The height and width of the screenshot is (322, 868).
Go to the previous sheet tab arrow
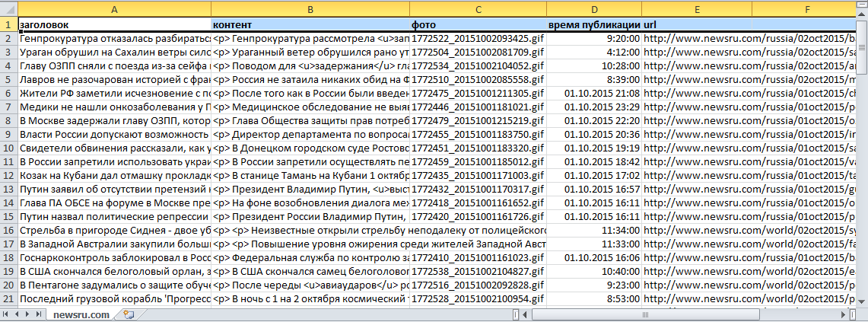point(16,315)
